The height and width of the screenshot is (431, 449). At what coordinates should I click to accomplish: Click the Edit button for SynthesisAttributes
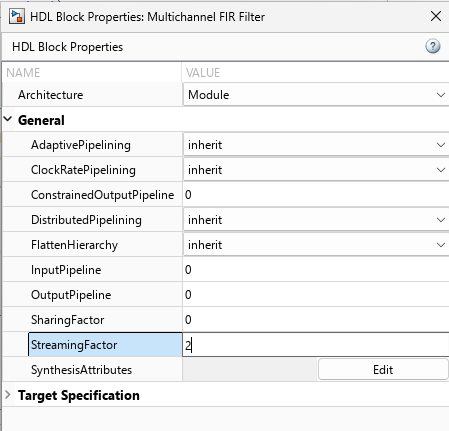(383, 369)
